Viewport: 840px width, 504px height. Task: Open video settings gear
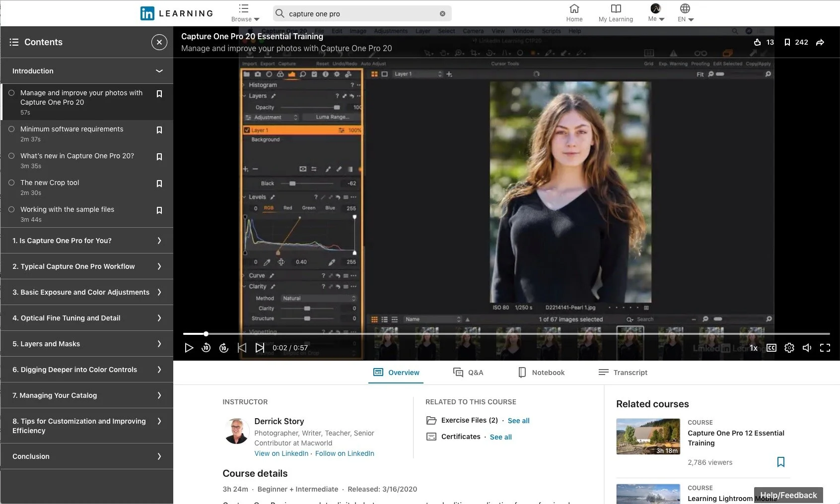tap(789, 348)
